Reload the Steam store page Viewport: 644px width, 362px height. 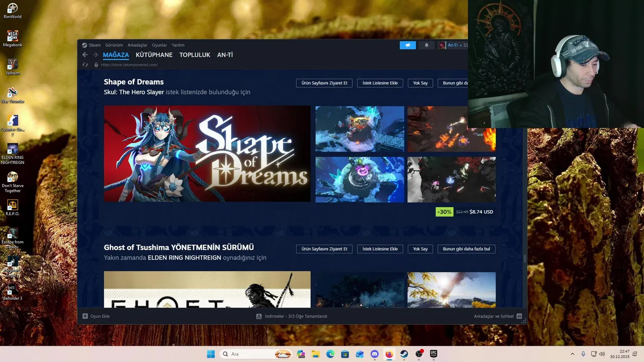pos(85,64)
